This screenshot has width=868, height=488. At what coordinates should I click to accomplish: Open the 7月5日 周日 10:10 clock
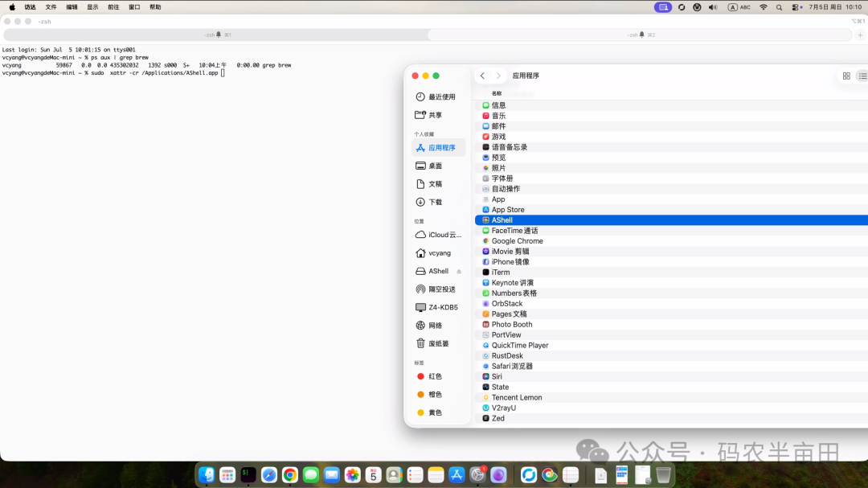tap(835, 7)
